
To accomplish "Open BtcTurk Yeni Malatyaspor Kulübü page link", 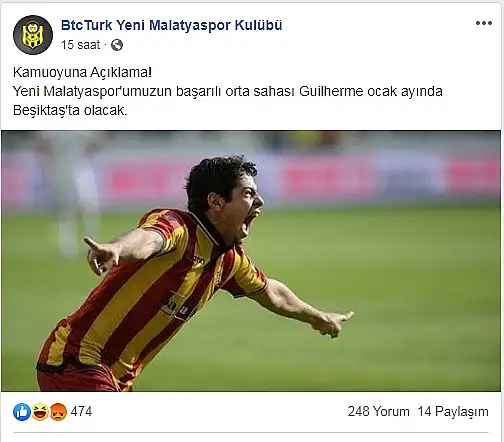I will [171, 25].
